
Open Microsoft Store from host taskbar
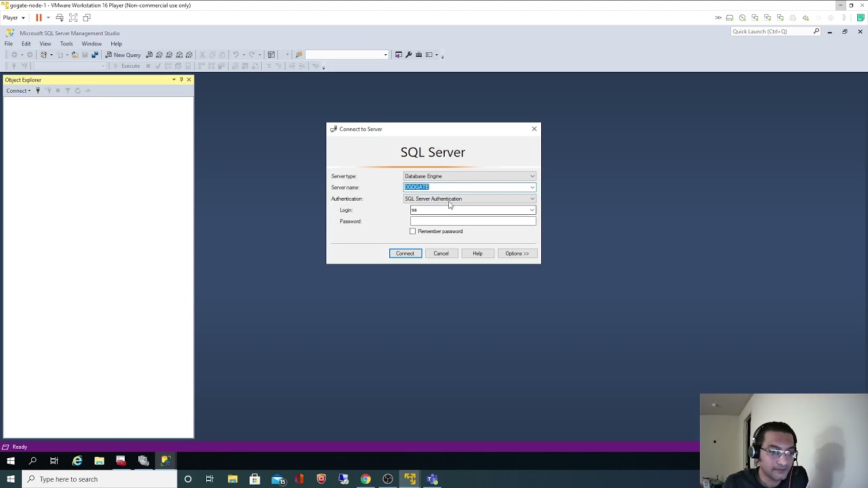point(255,479)
